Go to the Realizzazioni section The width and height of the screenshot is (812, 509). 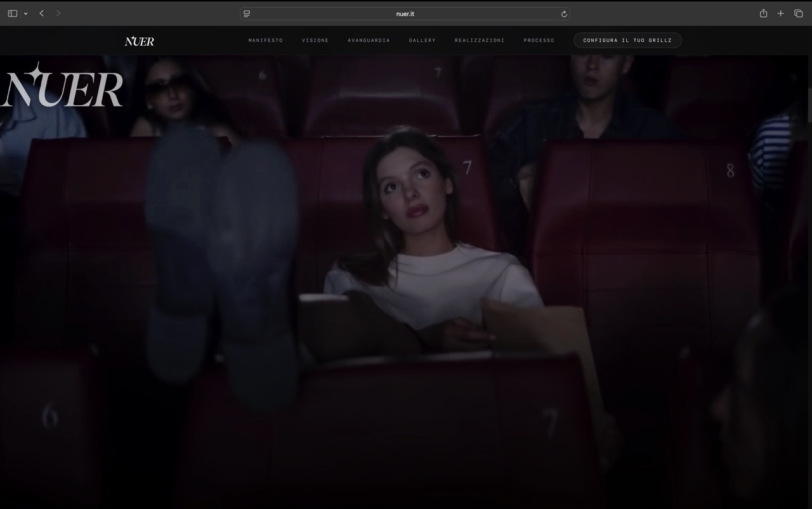pos(480,41)
